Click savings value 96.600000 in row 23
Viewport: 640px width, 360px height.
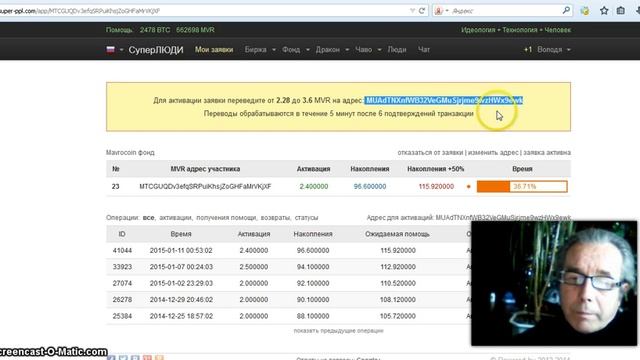pos(370,187)
